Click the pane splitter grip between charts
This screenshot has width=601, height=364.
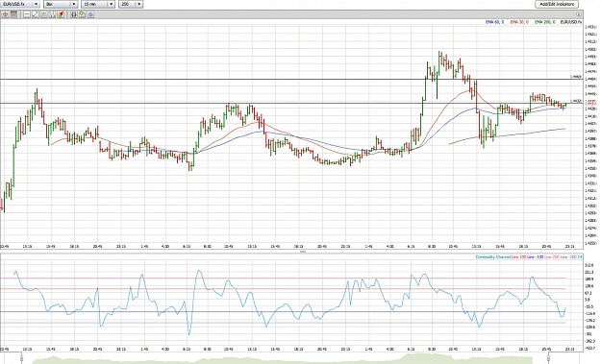303,252
